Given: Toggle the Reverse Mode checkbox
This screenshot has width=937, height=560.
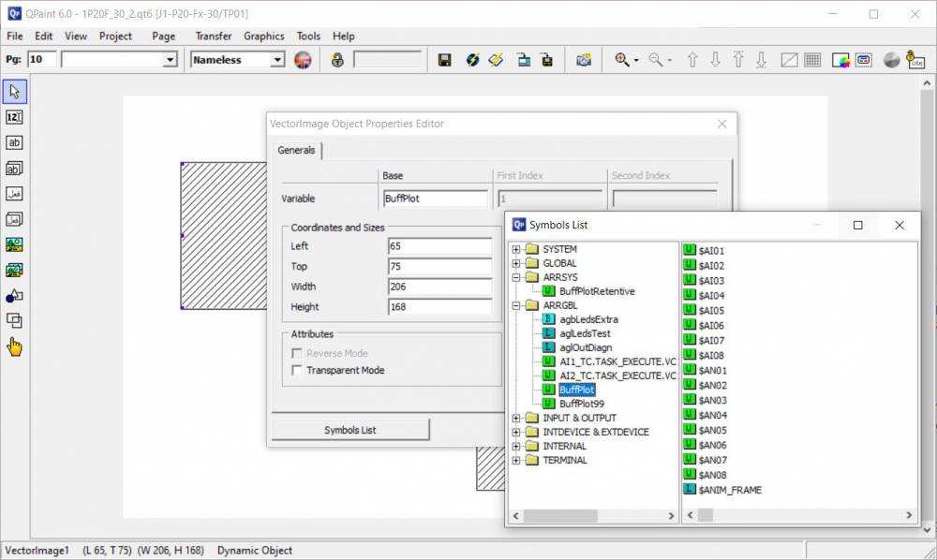Looking at the screenshot, I should click(298, 353).
